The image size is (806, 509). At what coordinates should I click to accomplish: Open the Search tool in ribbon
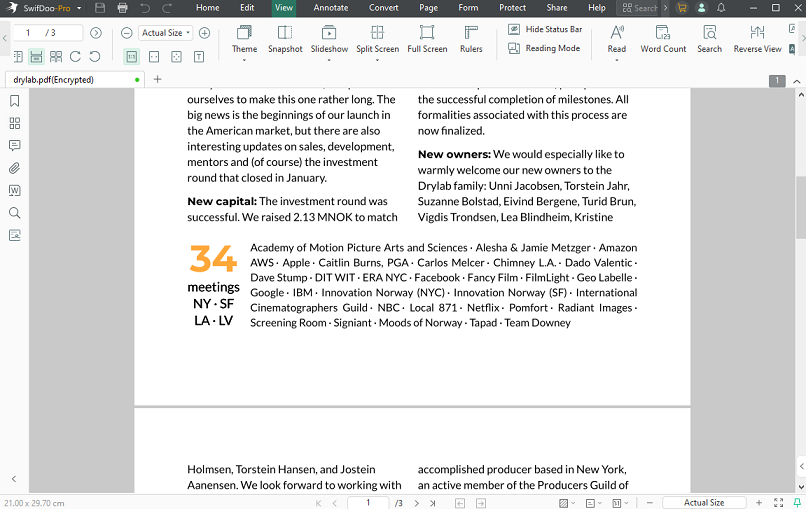(x=709, y=40)
